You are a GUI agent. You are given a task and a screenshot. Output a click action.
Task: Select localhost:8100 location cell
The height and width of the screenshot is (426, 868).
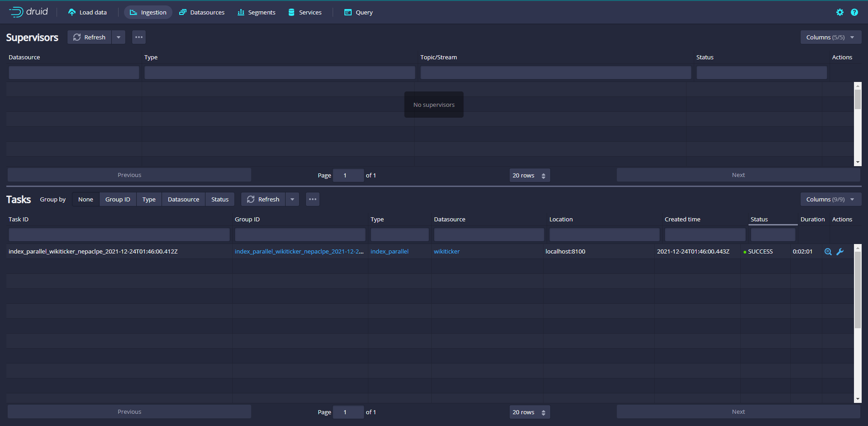[x=565, y=251]
